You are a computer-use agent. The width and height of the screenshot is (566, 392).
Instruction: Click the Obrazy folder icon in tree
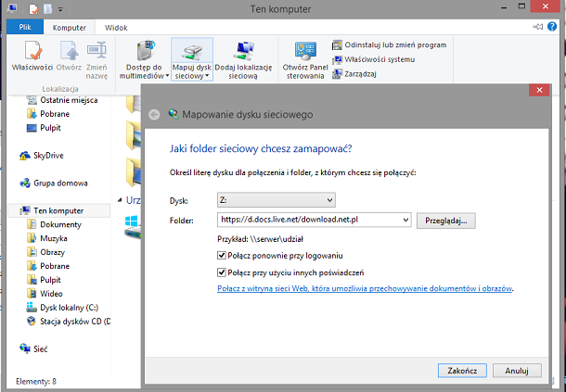tap(32, 252)
